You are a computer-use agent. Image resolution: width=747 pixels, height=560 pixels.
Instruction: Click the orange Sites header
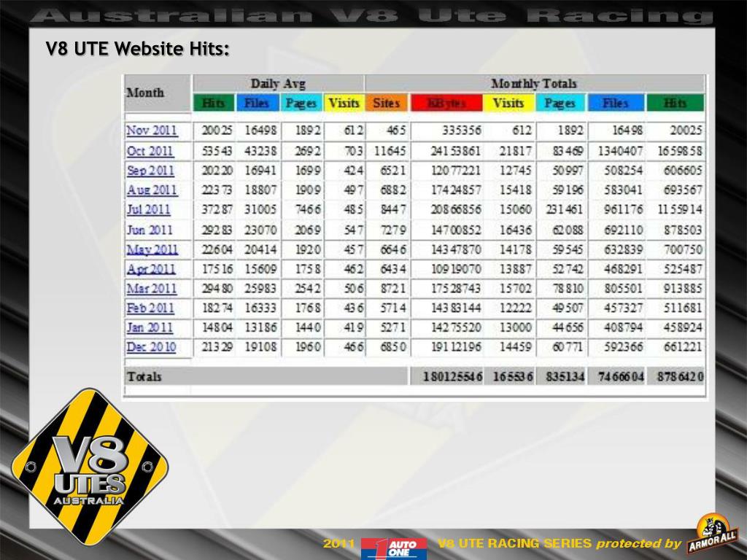coord(387,103)
